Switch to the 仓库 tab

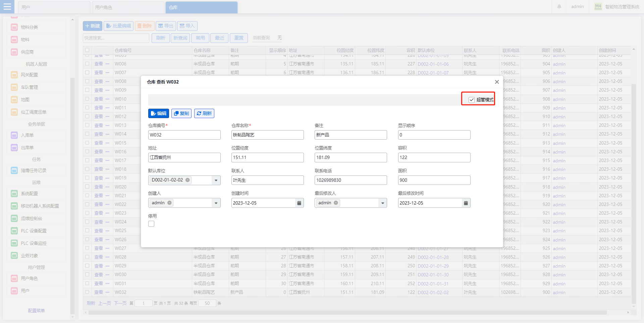(x=202, y=7)
